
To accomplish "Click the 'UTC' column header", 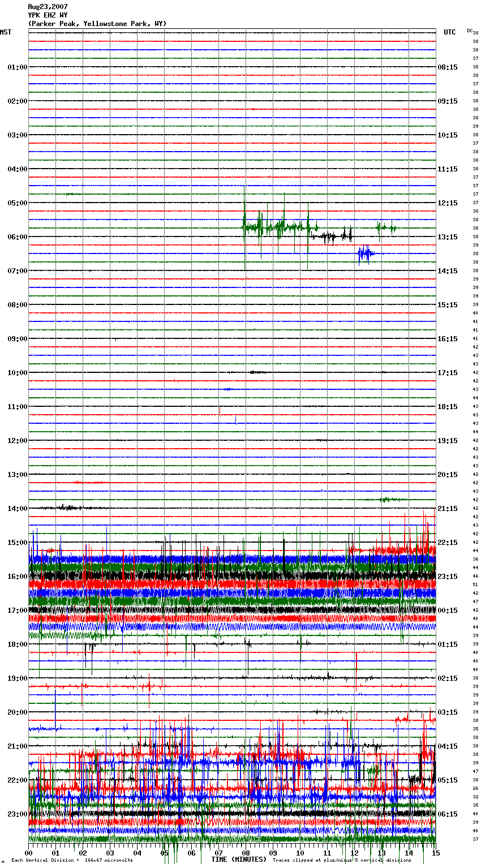I will (450, 32).
